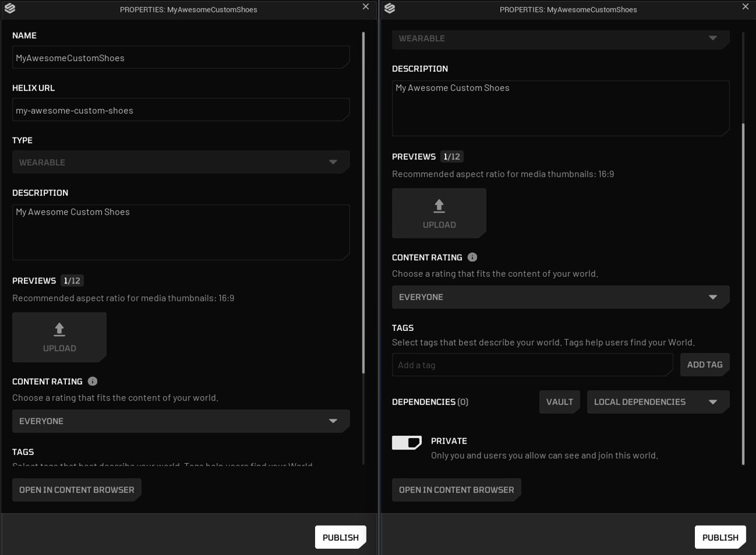Expand the Wearable type dropdown in left panel
Screen dimensions: 756x555
pos(181,162)
